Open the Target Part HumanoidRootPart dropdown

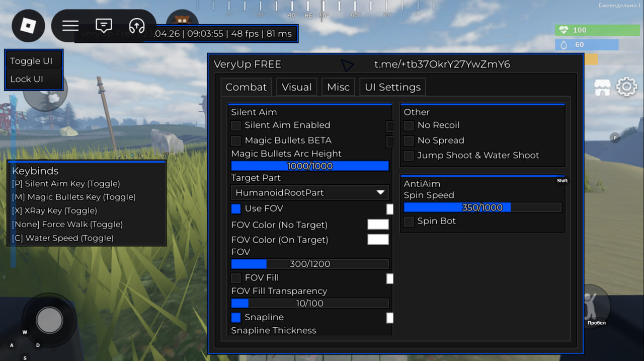(310, 192)
